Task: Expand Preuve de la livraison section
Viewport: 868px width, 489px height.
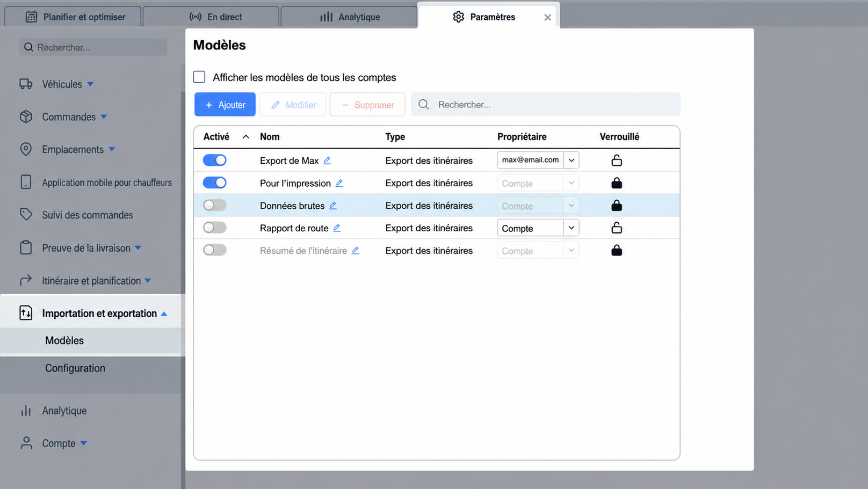Action: point(138,247)
